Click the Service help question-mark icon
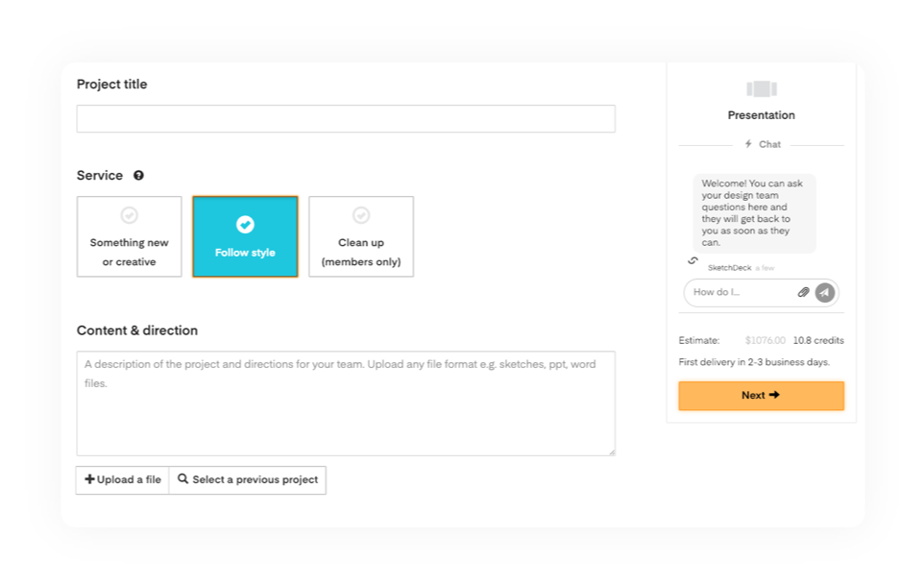 [138, 175]
